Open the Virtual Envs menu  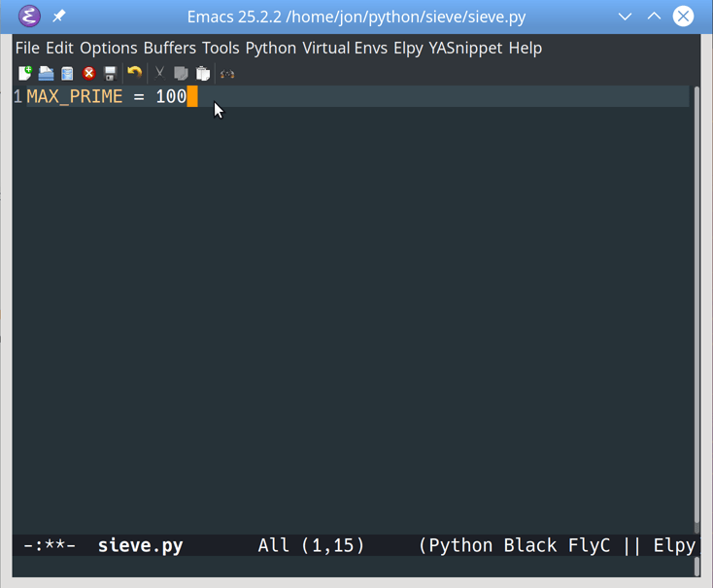345,48
